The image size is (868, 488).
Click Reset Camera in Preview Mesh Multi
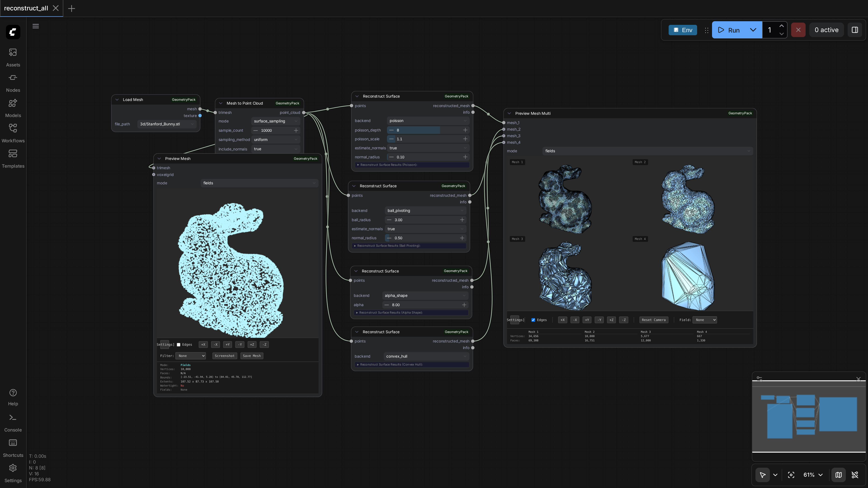[654, 320]
